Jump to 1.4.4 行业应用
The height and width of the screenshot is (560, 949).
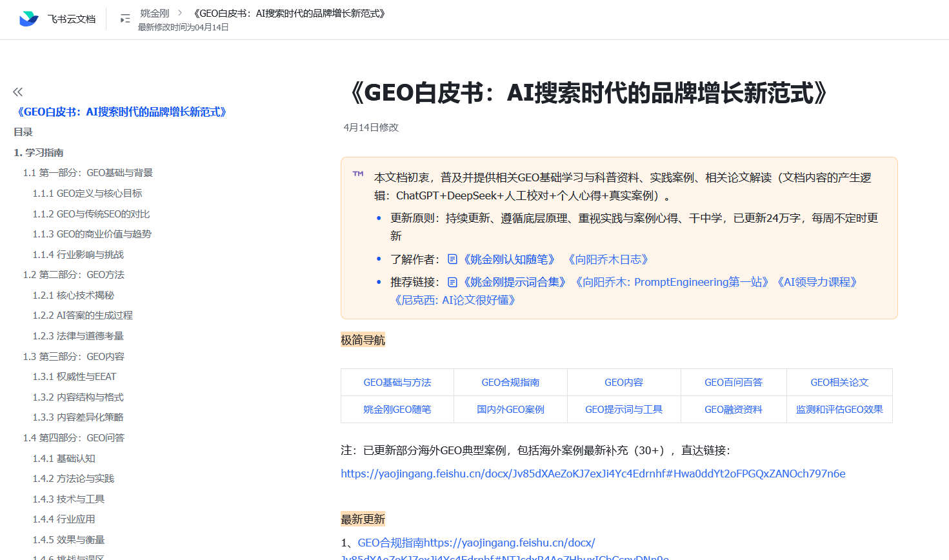[64, 519]
